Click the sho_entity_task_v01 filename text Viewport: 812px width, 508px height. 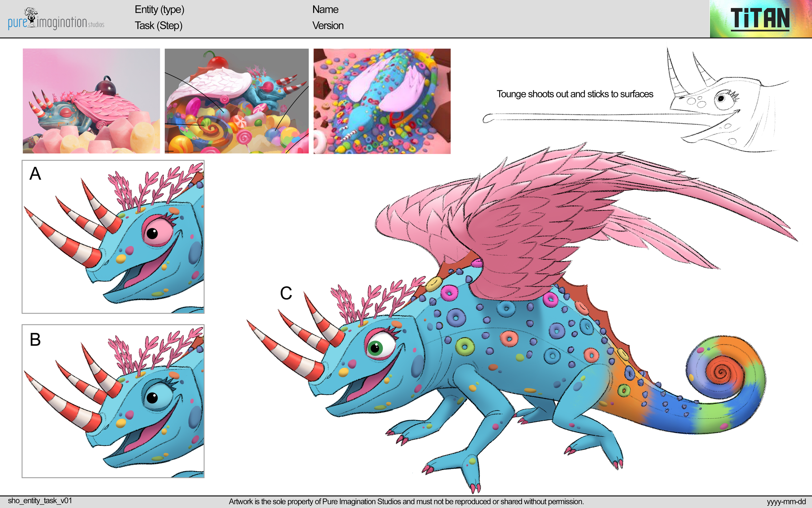40,500
